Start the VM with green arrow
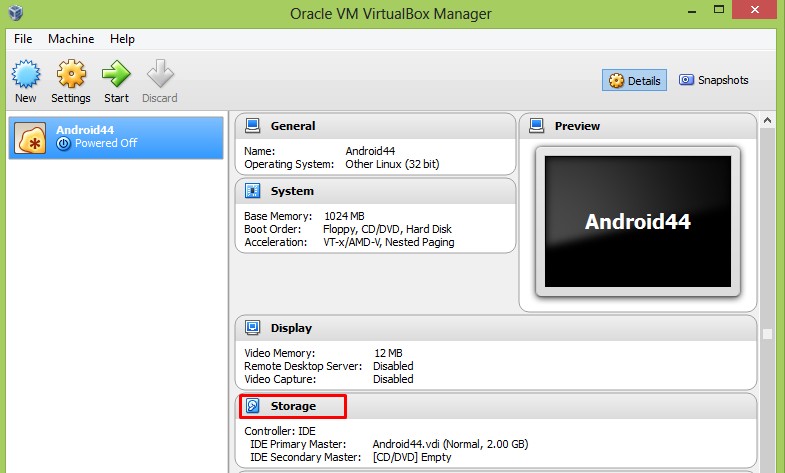 [116, 74]
